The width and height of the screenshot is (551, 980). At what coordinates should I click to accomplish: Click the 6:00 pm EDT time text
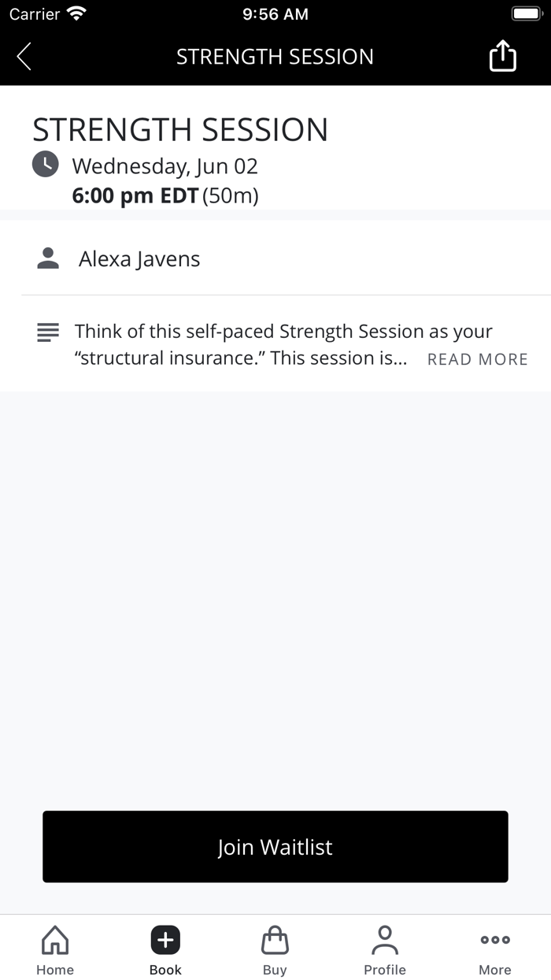[135, 195]
